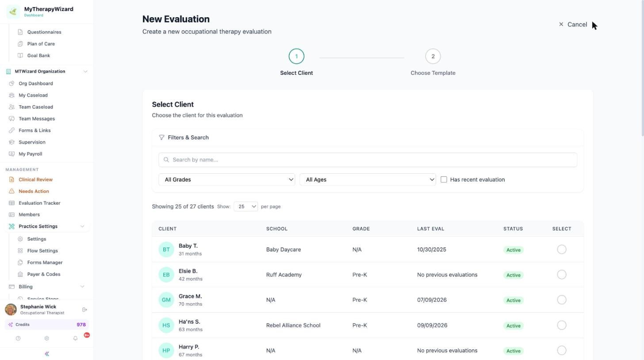Click the Baby Daycare school cell
Screen dimensions: 644x360
tap(284, 249)
